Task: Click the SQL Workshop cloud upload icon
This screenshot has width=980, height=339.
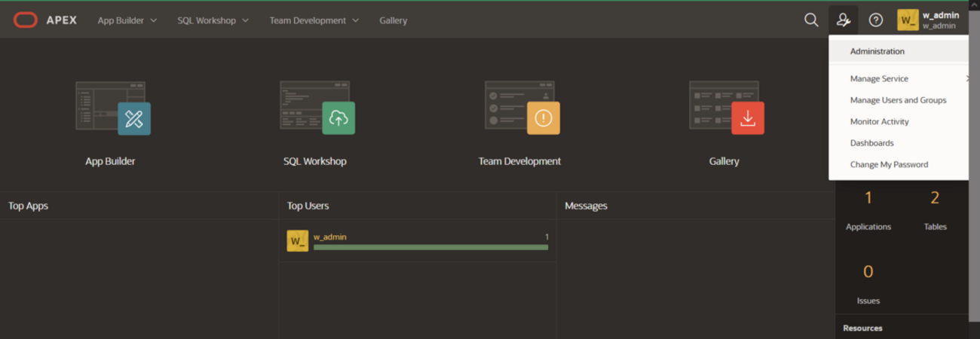Action: point(338,118)
